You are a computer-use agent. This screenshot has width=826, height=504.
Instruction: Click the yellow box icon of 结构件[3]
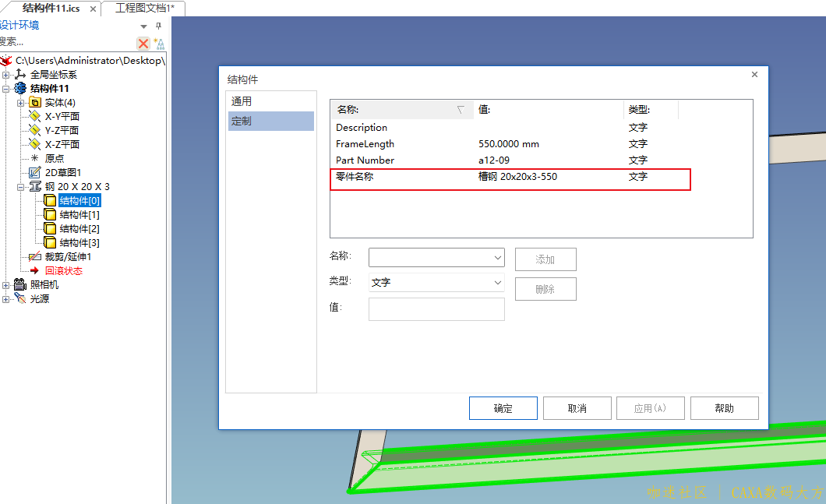[50, 242]
